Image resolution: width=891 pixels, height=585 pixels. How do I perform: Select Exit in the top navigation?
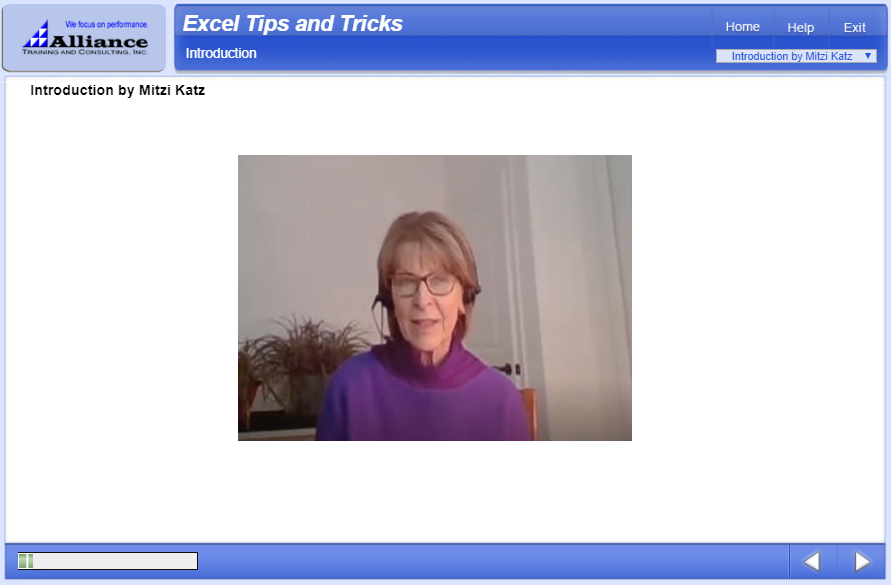point(854,27)
